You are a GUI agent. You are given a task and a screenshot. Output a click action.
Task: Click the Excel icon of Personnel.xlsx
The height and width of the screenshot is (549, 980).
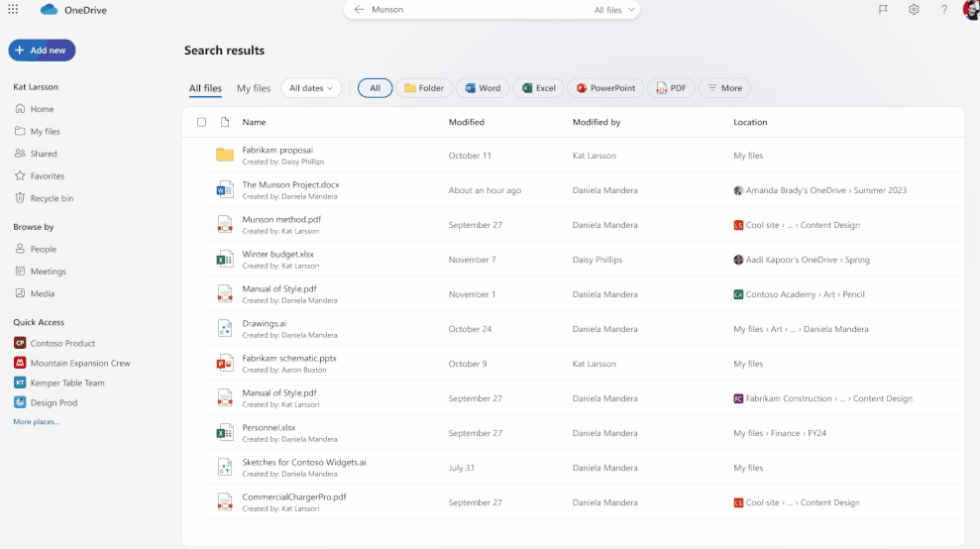(x=225, y=433)
